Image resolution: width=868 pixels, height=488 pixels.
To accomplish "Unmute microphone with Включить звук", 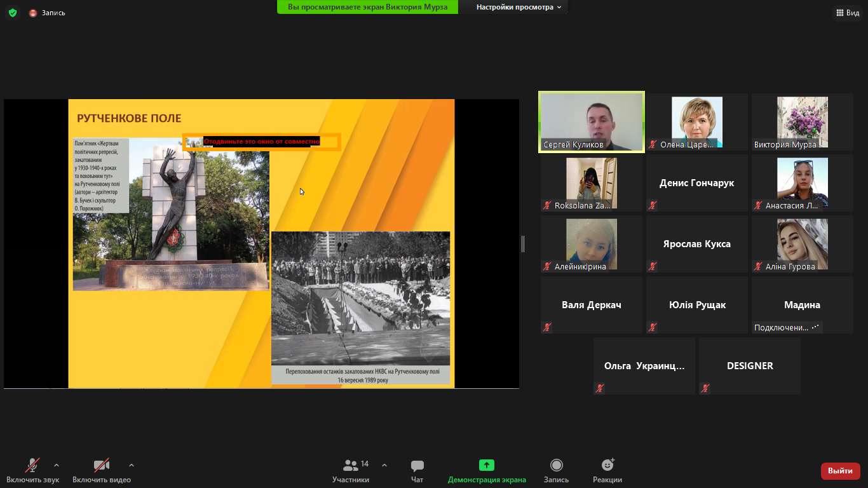I will (x=32, y=466).
